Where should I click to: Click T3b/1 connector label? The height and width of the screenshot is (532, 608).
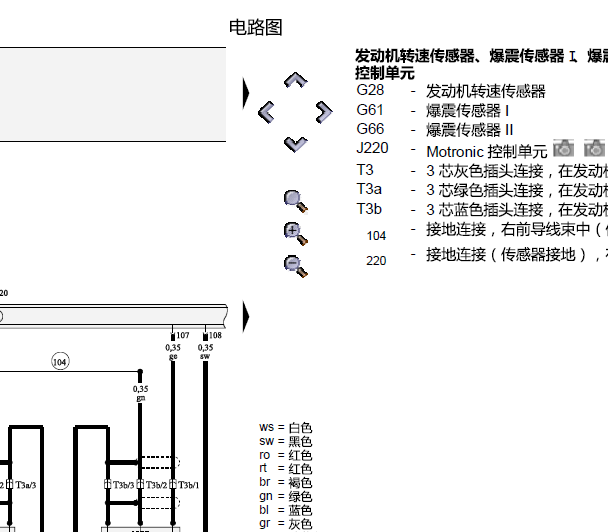188,485
